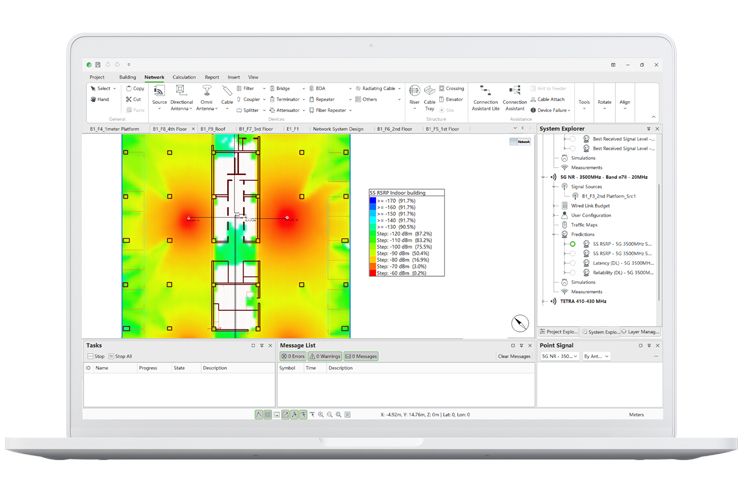Click the Cut command
The width and height of the screenshot is (744, 481).
pos(133,99)
